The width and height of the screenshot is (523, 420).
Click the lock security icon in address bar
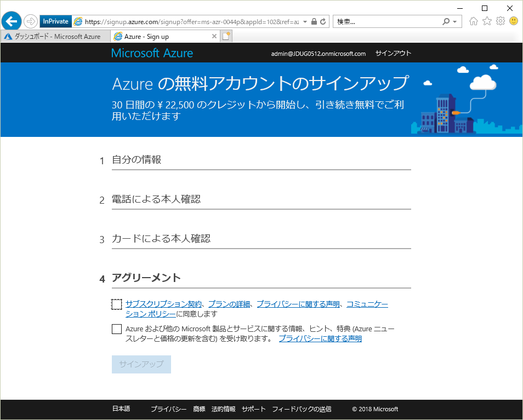(314, 22)
